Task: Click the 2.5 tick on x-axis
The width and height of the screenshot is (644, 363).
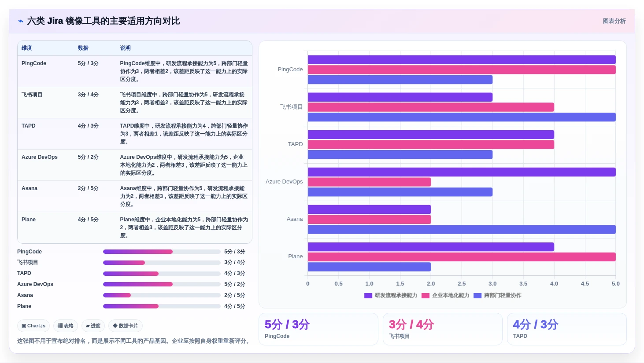Action: tap(462, 284)
